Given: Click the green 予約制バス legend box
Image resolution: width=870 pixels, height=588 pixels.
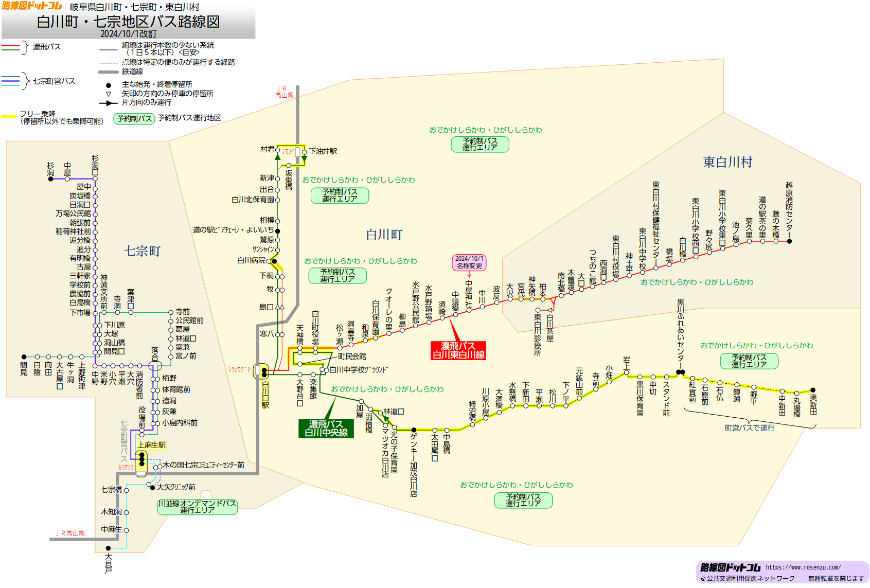Looking at the screenshot, I should (x=134, y=119).
